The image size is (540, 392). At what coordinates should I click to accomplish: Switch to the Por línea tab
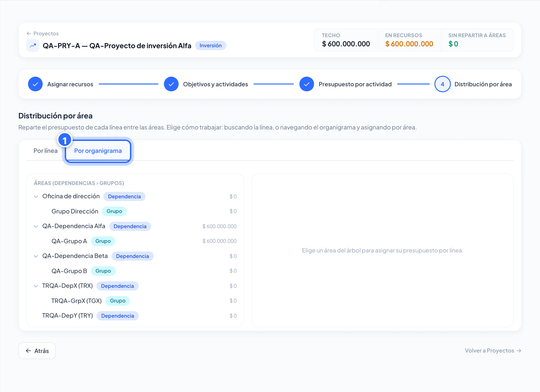coord(45,151)
